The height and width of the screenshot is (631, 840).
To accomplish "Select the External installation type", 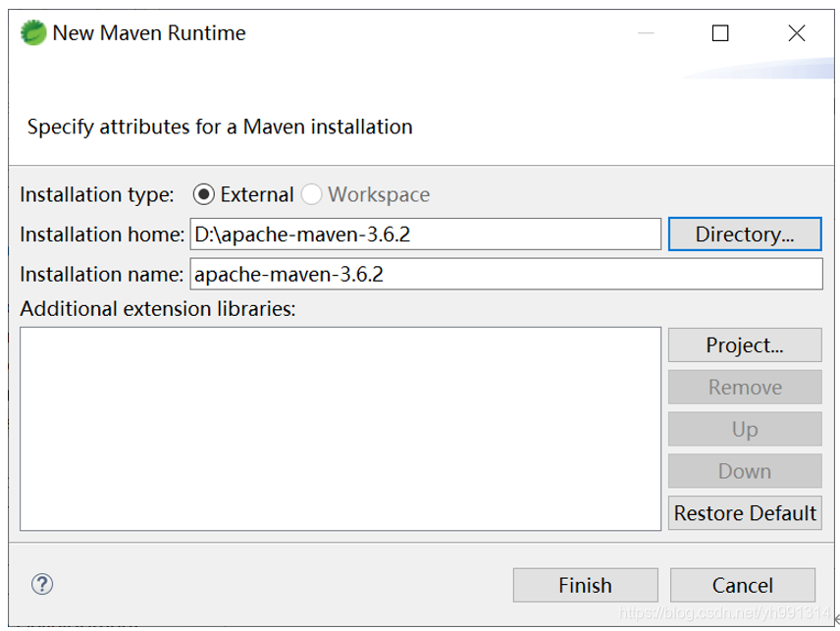I will (x=204, y=194).
